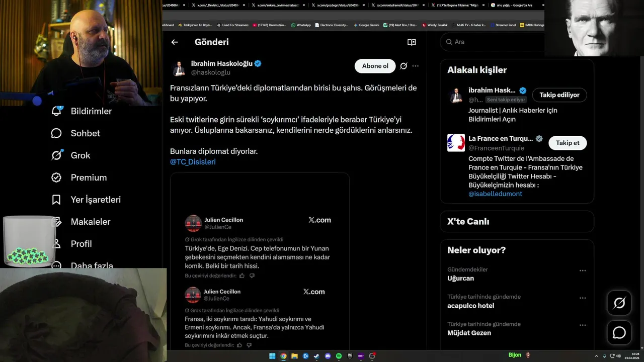
Task: Open Spotify from the taskbar
Action: point(339,356)
